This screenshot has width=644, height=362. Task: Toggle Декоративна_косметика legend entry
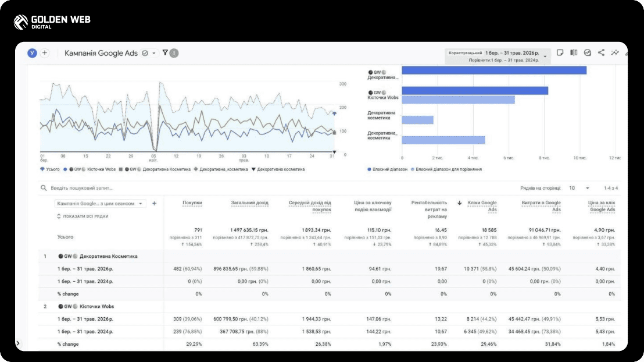point(221,169)
